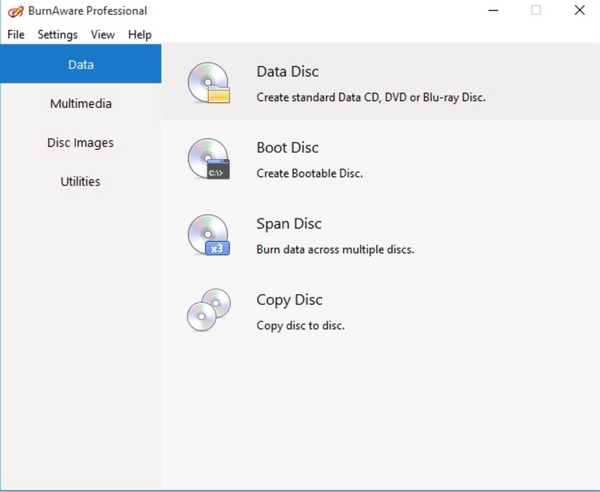
Task: Click the "Boot Disc" title text
Action: (x=288, y=148)
